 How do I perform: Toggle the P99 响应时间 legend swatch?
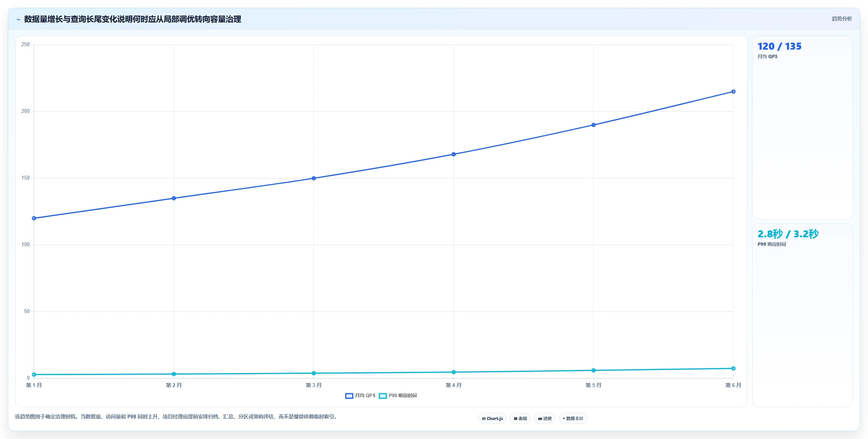point(383,396)
